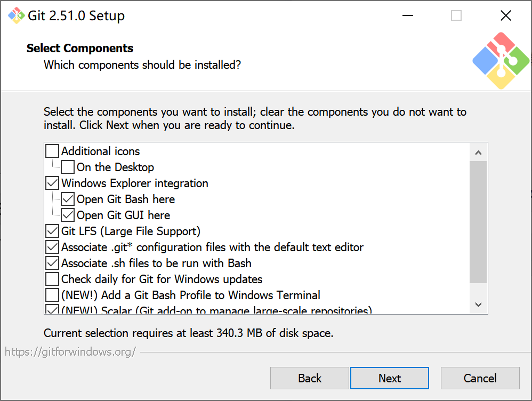Click the scrollbar down arrow
Image resolution: width=532 pixels, height=401 pixels.
[x=479, y=304]
